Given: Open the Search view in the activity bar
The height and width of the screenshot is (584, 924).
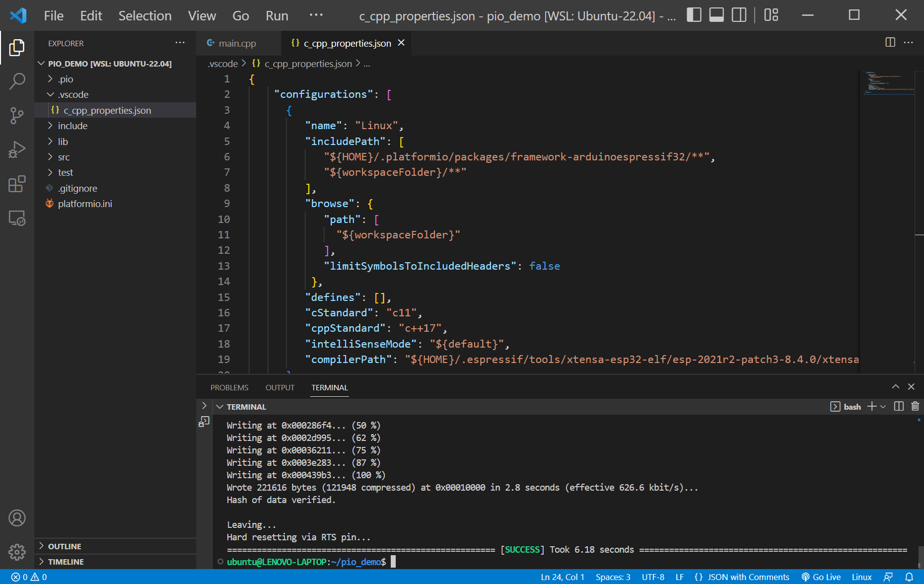Looking at the screenshot, I should [x=17, y=81].
